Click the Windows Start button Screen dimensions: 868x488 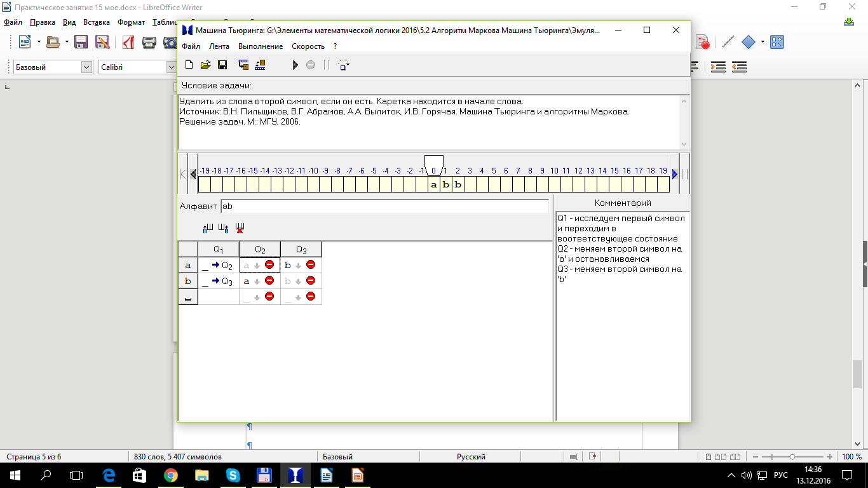pos(15,475)
